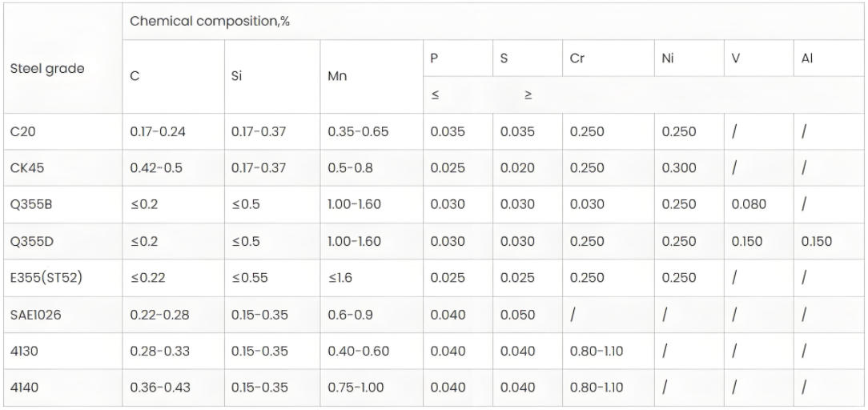Select the CK45 steel grade row label
Screen dimensions: 868x410
(25, 168)
